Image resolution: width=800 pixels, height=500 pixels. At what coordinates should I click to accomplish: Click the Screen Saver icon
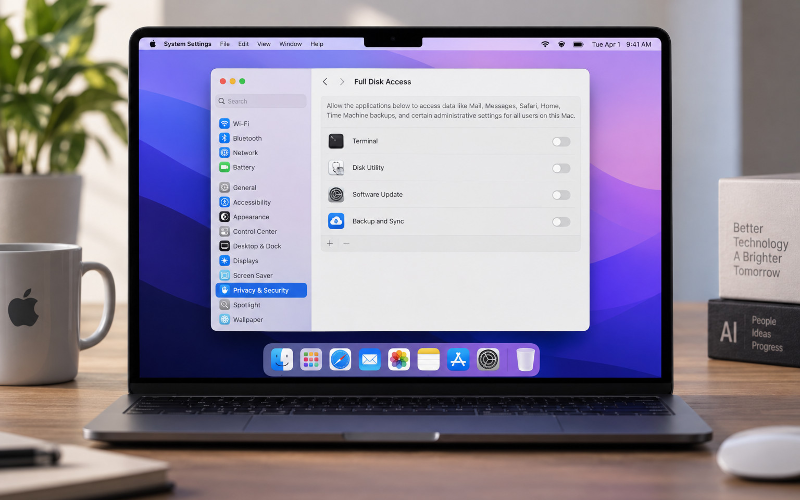(224, 276)
